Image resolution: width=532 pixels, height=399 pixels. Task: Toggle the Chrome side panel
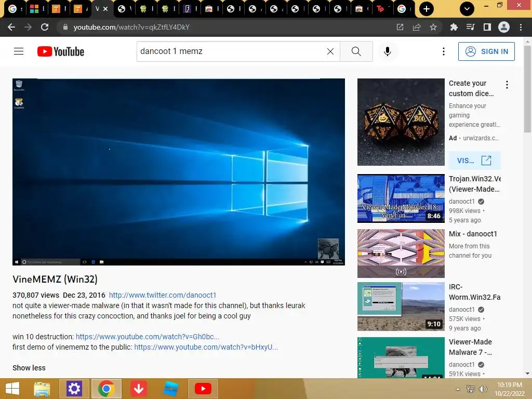tap(487, 27)
